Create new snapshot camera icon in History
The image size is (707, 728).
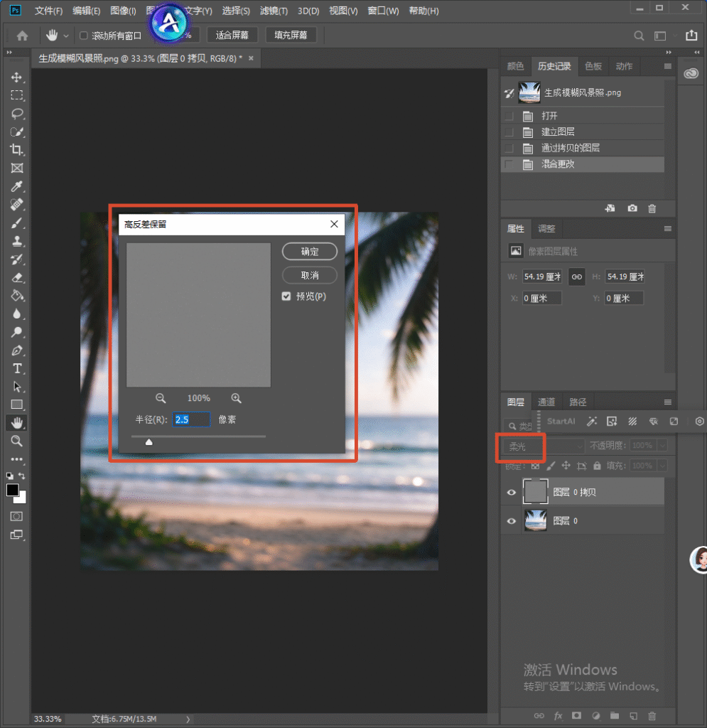point(632,208)
